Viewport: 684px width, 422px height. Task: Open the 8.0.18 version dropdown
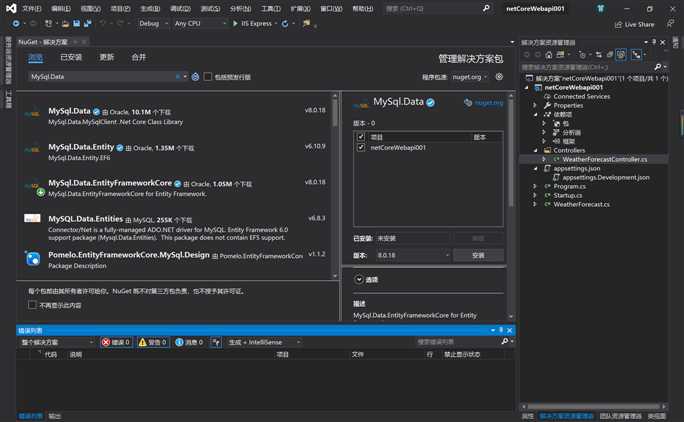coord(413,255)
